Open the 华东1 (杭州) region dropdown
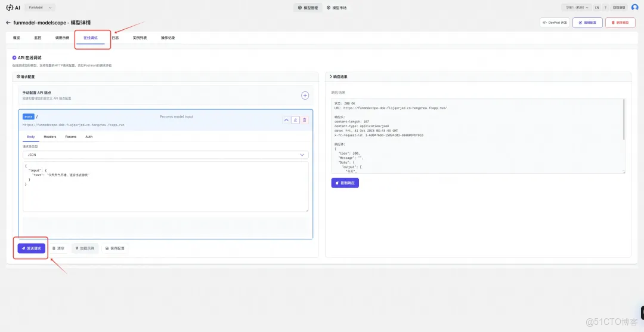This screenshot has height=332, width=644. click(x=577, y=7)
